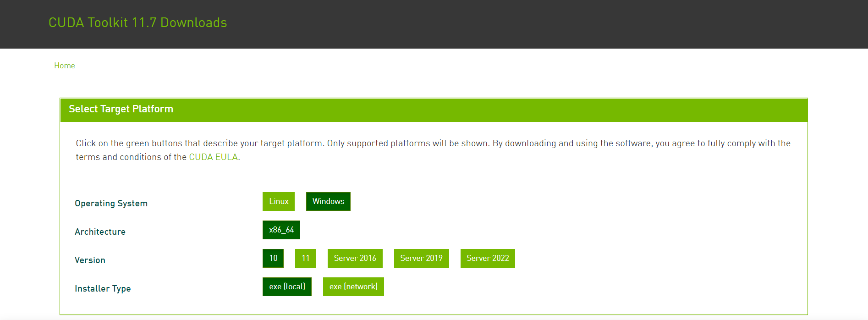Choose the Server 2016 version
Viewport: 868px width, 320px height.
point(355,258)
